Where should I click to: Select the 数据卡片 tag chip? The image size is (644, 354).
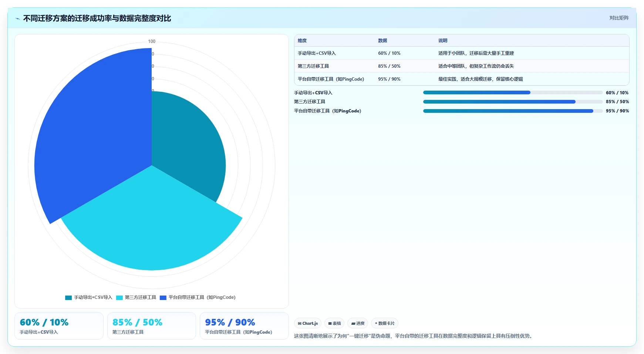[385, 323]
